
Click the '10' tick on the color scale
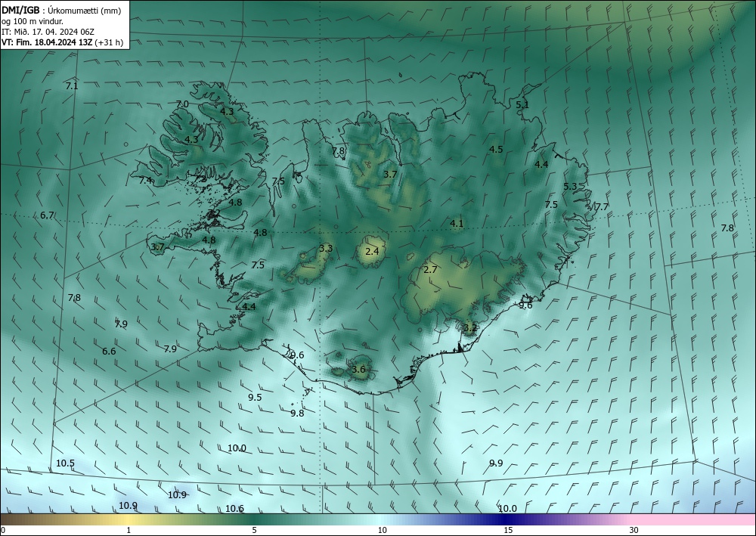point(382,531)
